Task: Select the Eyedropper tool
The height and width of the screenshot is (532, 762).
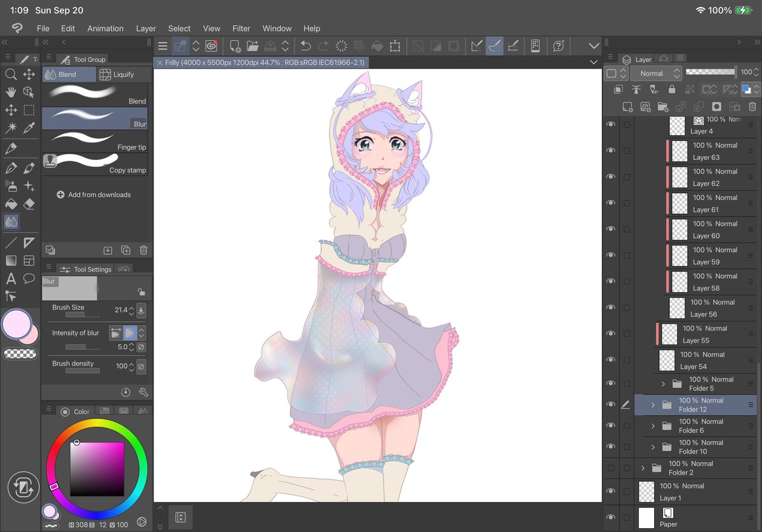Action: [29, 128]
